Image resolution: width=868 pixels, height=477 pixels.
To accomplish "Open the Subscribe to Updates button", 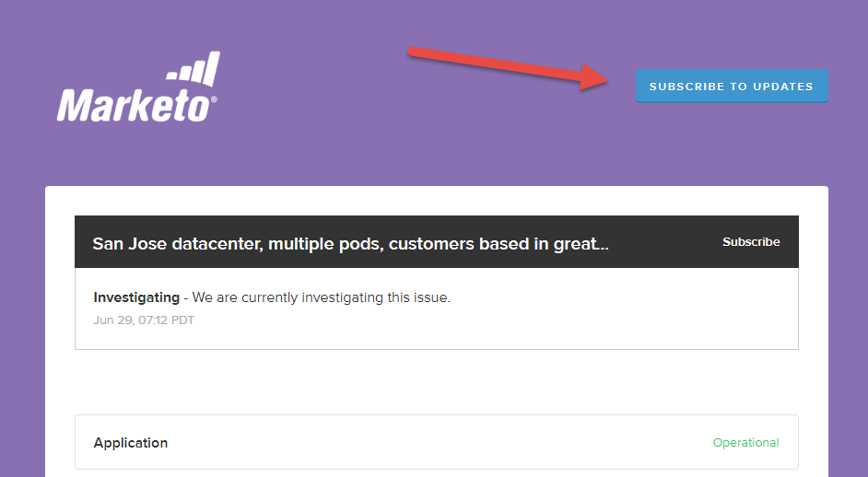I will 732,87.
